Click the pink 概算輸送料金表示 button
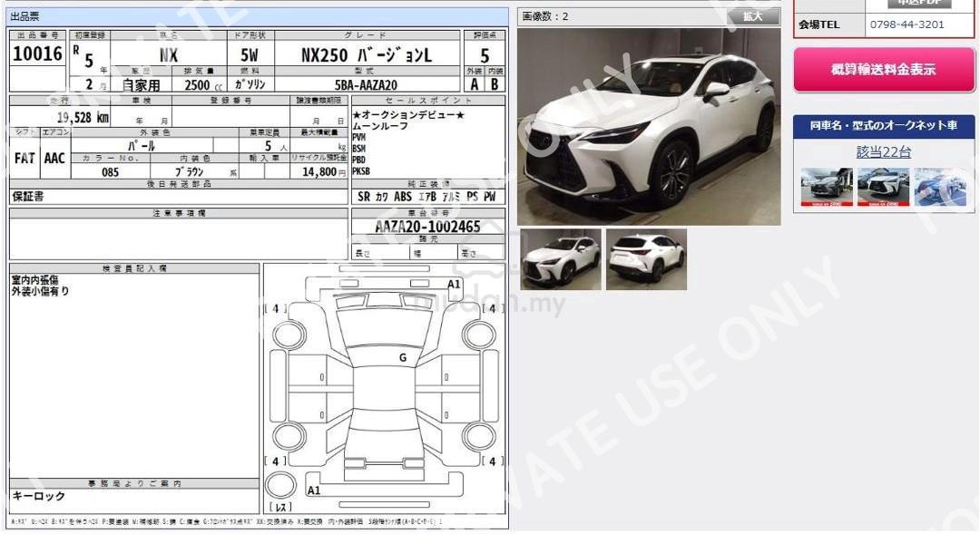This screenshot has height=534, width=980. point(884,69)
